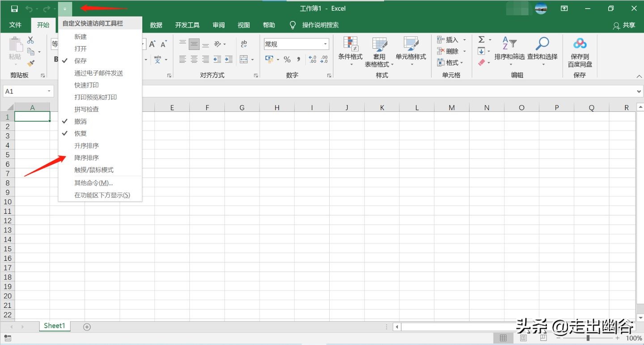The width and height of the screenshot is (644, 345).
Task: Click the Copy icon in clipboard group
Action: tap(31, 52)
